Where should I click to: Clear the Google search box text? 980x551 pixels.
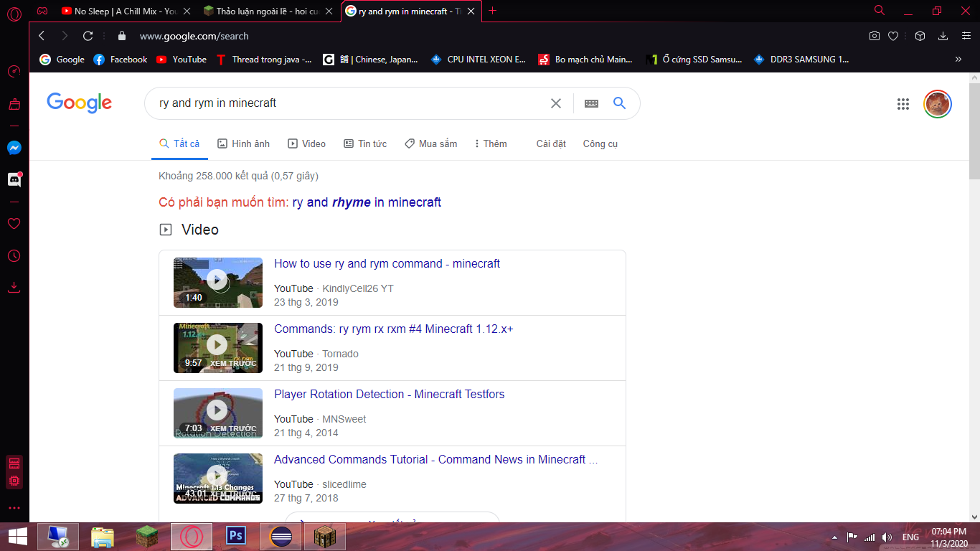555,103
